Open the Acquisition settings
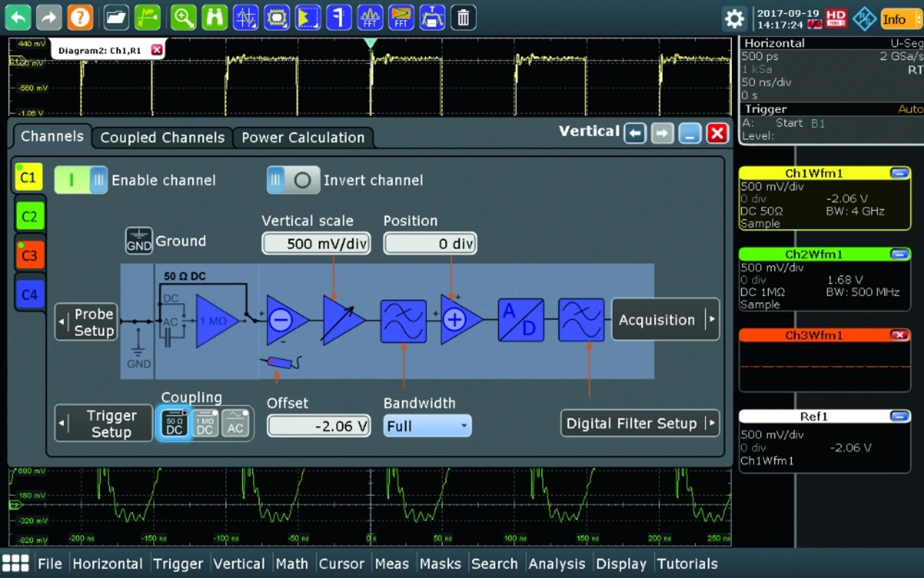 (x=665, y=319)
